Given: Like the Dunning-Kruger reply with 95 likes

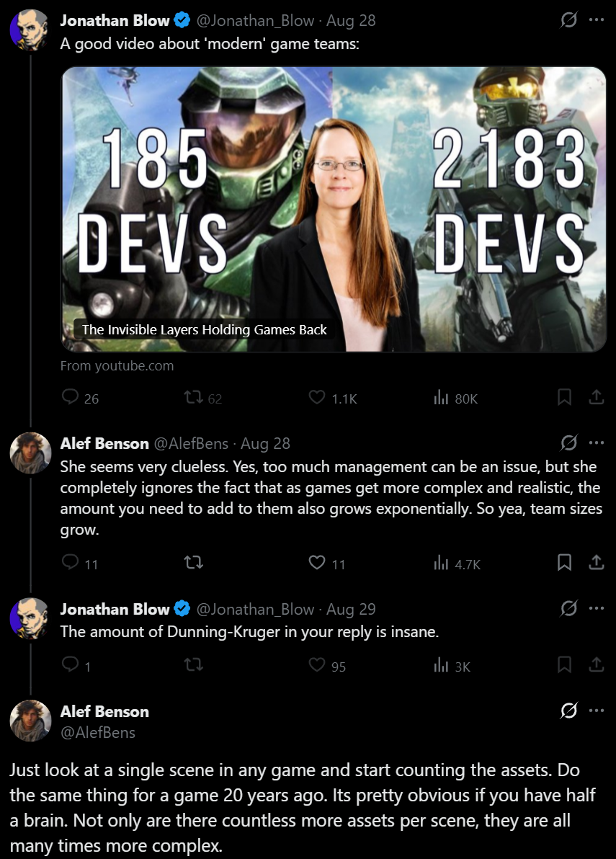Looking at the screenshot, I should point(317,665).
